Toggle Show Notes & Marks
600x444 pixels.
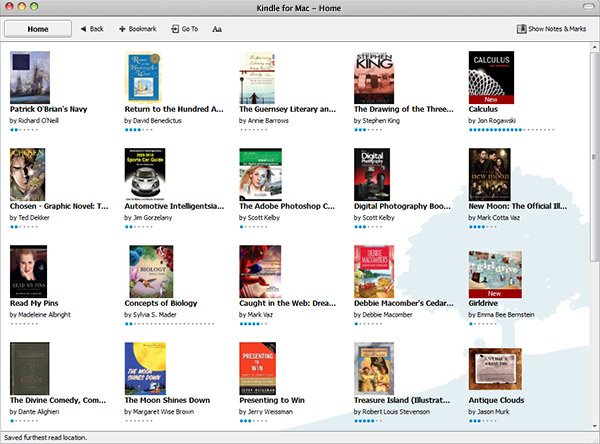point(550,29)
